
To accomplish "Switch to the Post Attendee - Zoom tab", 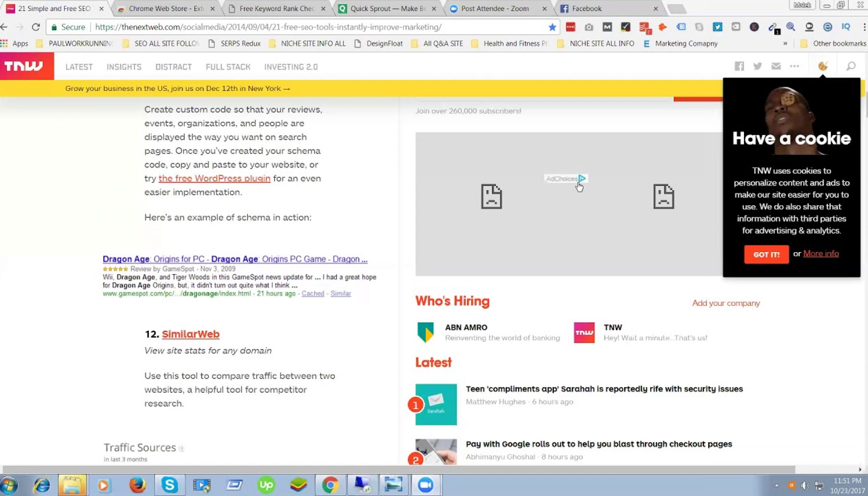I will click(498, 9).
